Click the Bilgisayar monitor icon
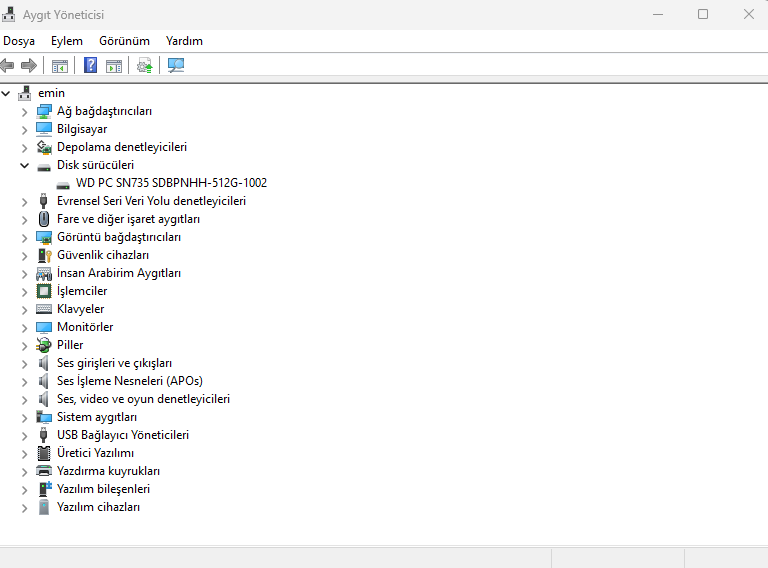The image size is (768, 568). click(44, 129)
